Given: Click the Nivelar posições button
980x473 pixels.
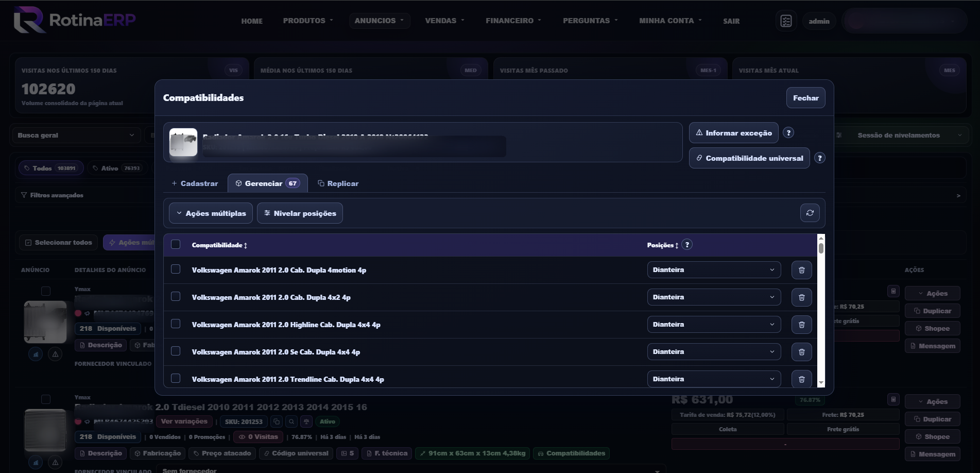Looking at the screenshot, I should [x=300, y=213].
